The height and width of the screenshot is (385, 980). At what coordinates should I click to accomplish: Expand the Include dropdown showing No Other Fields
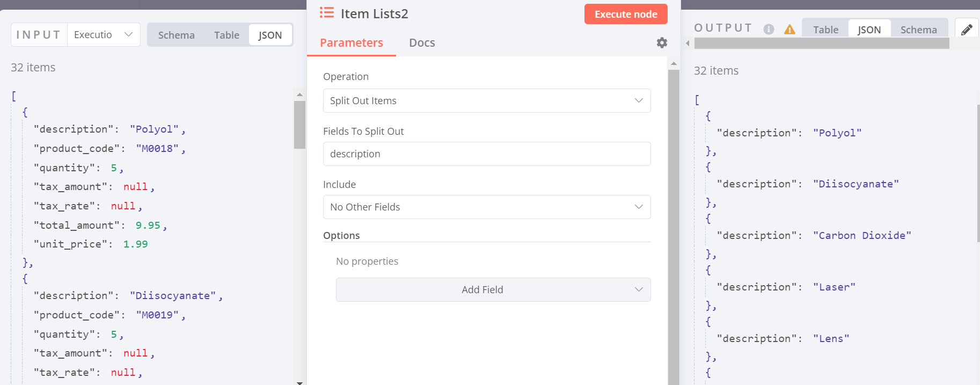(486, 207)
